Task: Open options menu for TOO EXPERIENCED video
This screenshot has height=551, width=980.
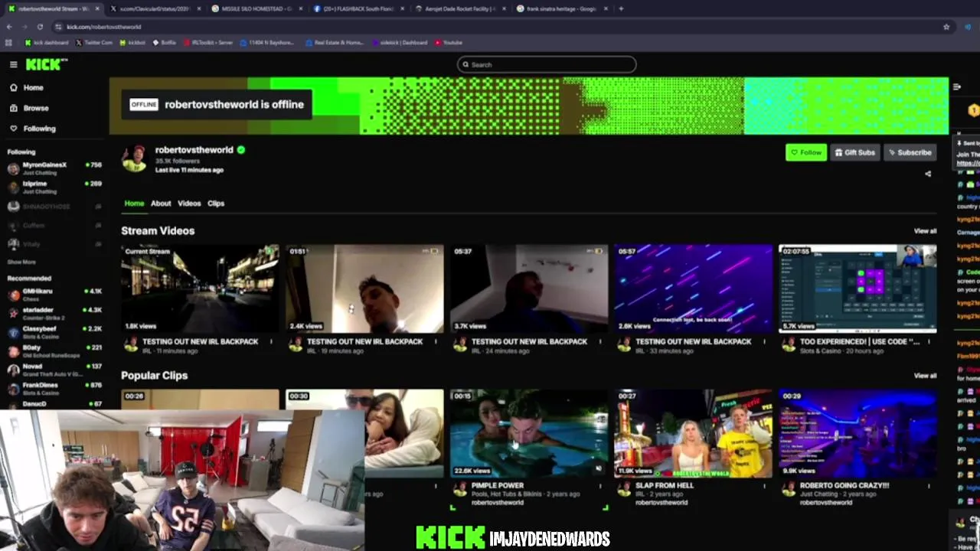Action: tap(929, 342)
